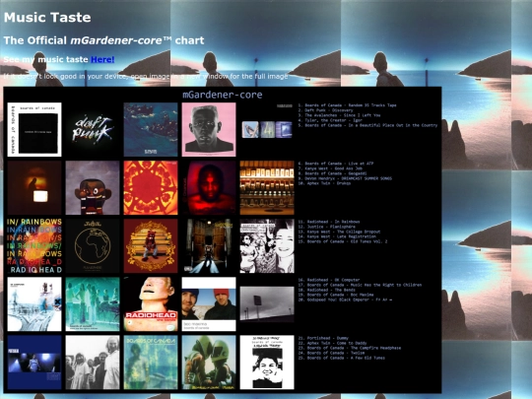This screenshot has width=532, height=399.
Task: Click the "Music Taste" page heading
Action: (x=47, y=18)
